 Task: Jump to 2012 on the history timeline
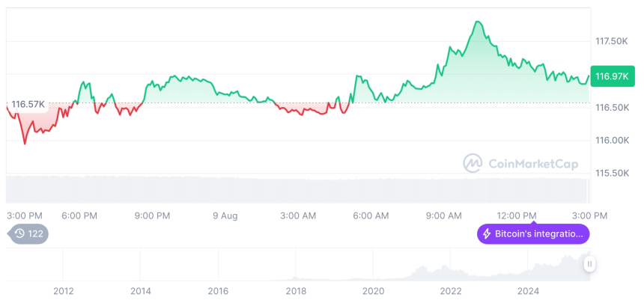click(x=63, y=290)
